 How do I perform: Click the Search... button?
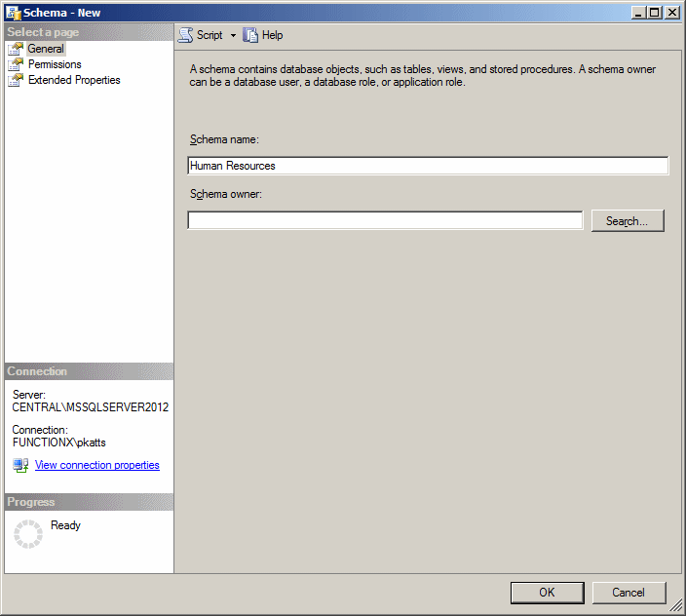pos(628,221)
